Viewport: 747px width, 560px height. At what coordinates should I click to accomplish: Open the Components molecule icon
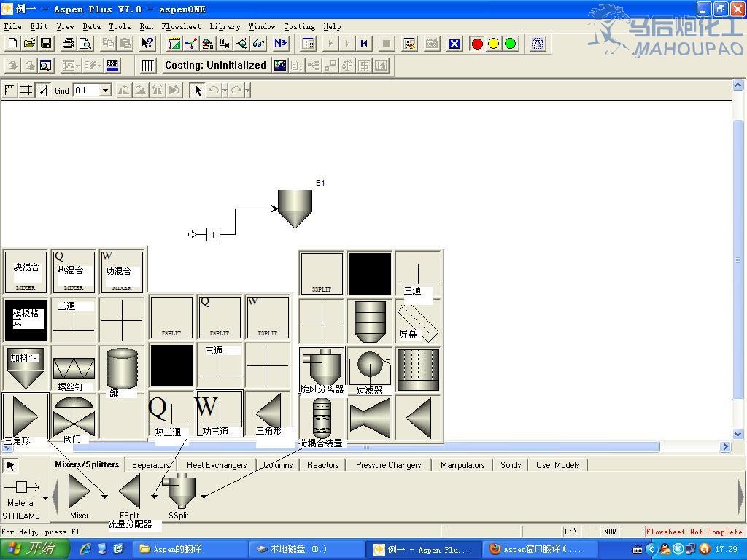tap(191, 43)
